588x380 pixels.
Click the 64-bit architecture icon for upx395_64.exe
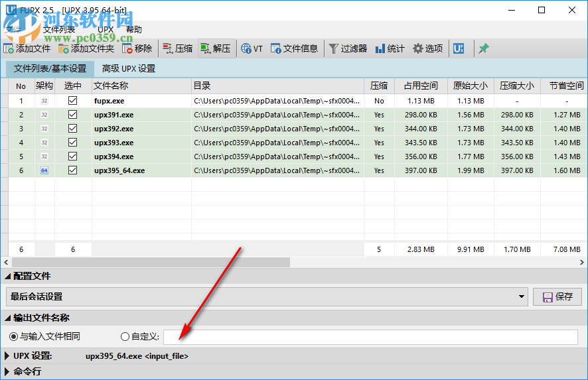pyautogui.click(x=44, y=170)
